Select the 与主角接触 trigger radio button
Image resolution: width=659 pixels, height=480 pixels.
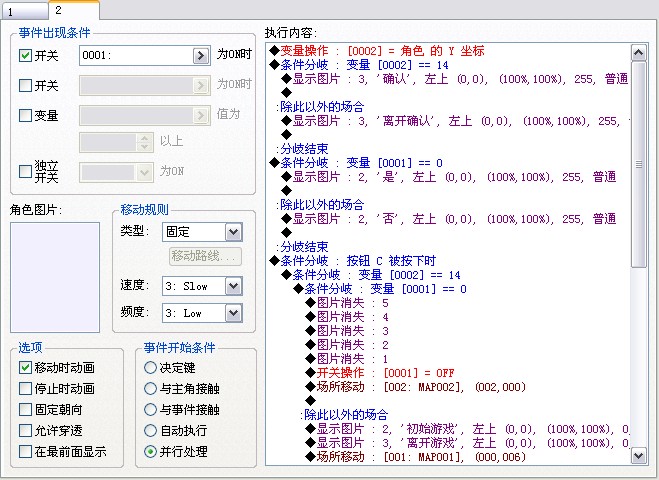click(150, 388)
